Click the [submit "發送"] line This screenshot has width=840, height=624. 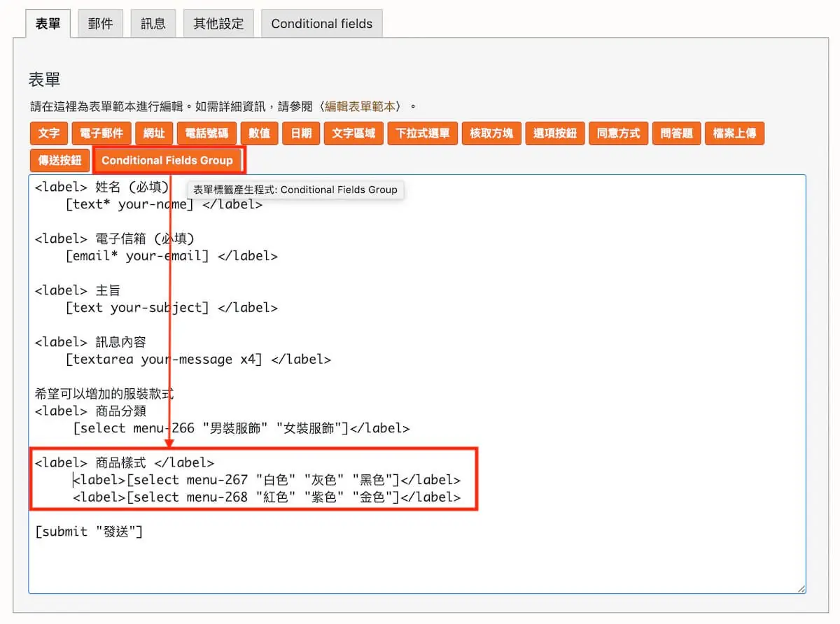pyautogui.click(x=89, y=532)
